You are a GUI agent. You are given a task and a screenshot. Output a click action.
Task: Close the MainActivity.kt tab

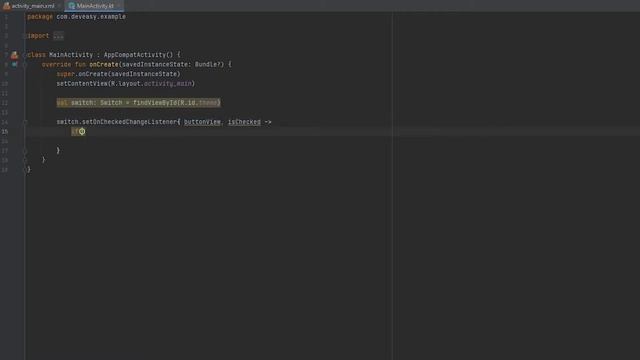click(119, 6)
